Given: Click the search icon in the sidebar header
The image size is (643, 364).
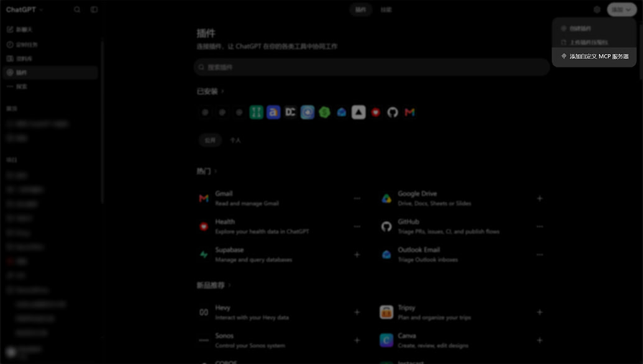Looking at the screenshot, I should tap(77, 9).
